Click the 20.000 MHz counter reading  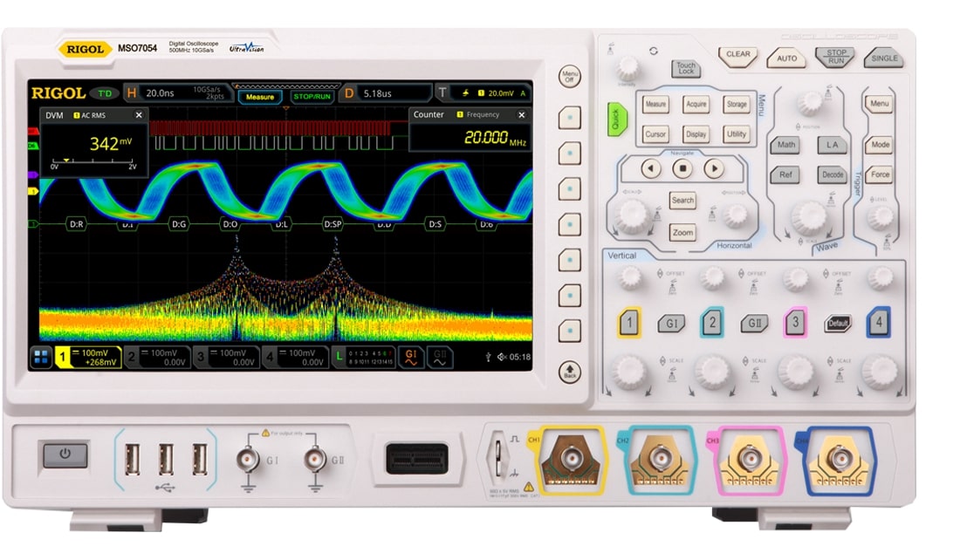click(x=495, y=139)
